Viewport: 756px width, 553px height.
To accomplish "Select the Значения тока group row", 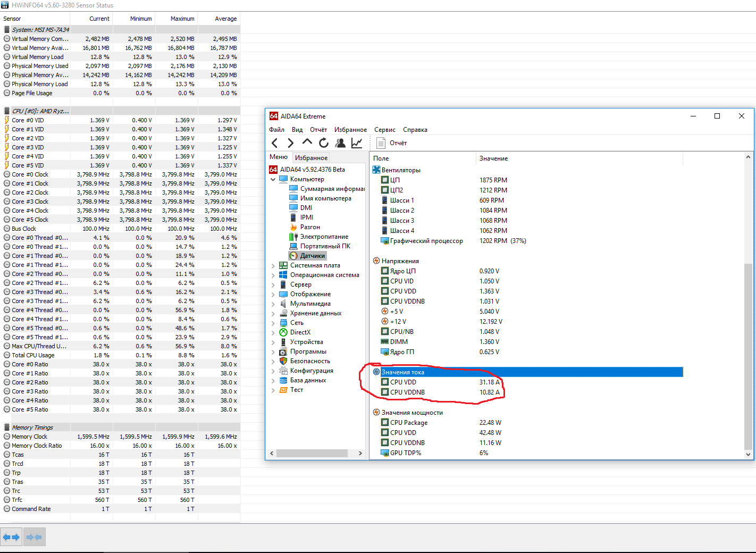I will coord(527,372).
